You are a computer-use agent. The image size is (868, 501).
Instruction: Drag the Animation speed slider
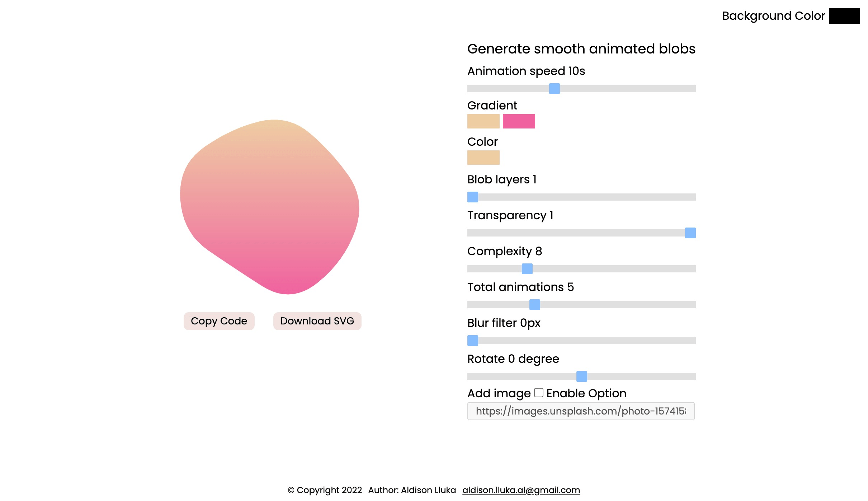(x=554, y=88)
